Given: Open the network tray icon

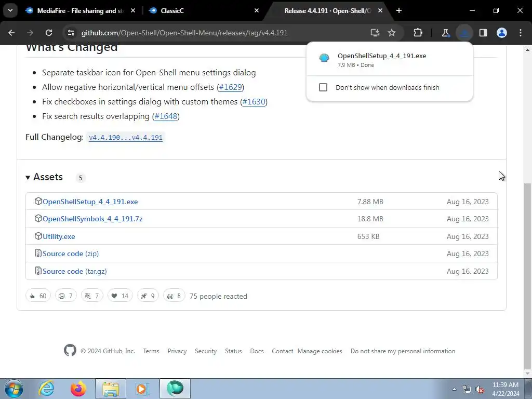Looking at the screenshot, I should [467, 389].
